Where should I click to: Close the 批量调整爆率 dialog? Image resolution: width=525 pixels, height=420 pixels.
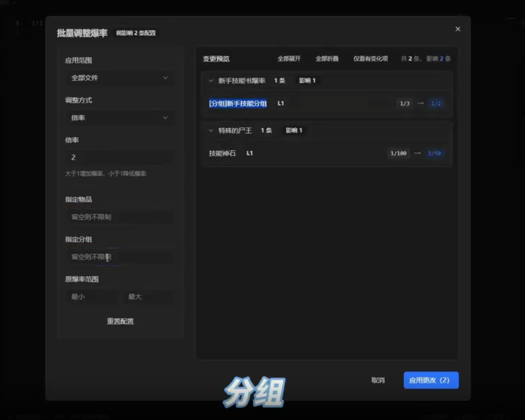[x=458, y=29]
